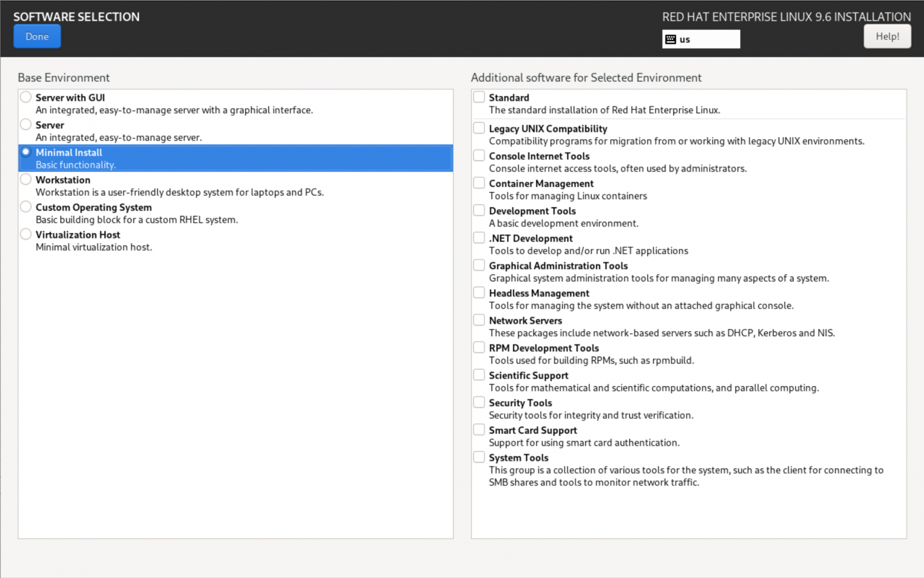Toggle .NET Development checkbox
This screenshot has width=924, height=578.
click(479, 238)
